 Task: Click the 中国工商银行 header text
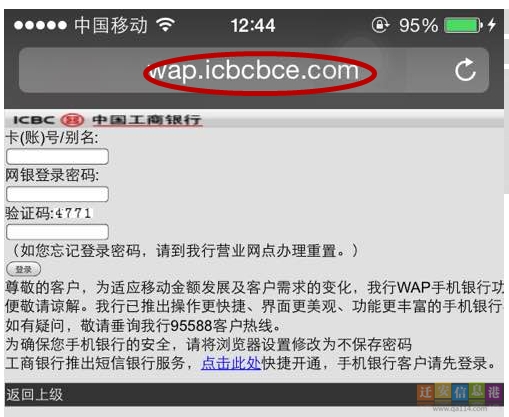click(x=147, y=120)
